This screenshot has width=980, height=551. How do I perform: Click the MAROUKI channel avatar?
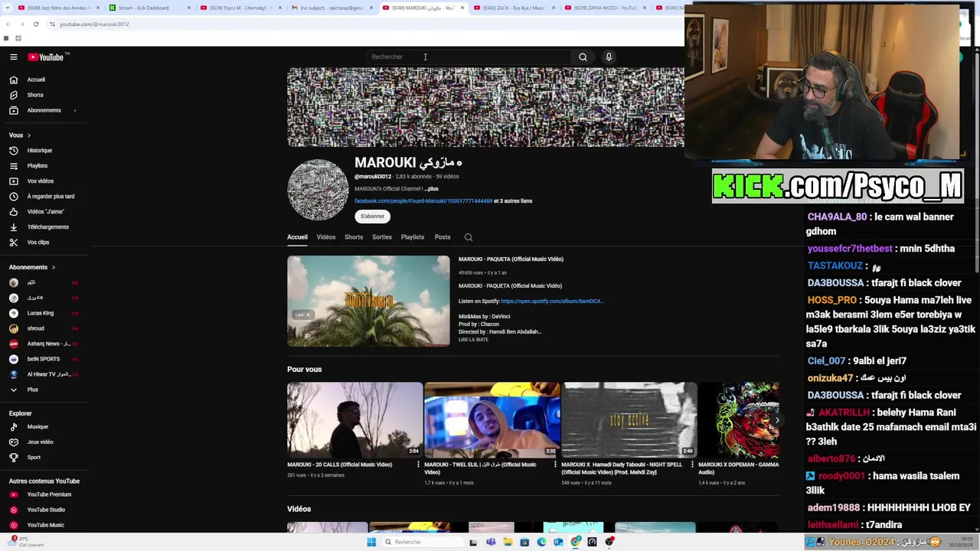[x=318, y=190]
